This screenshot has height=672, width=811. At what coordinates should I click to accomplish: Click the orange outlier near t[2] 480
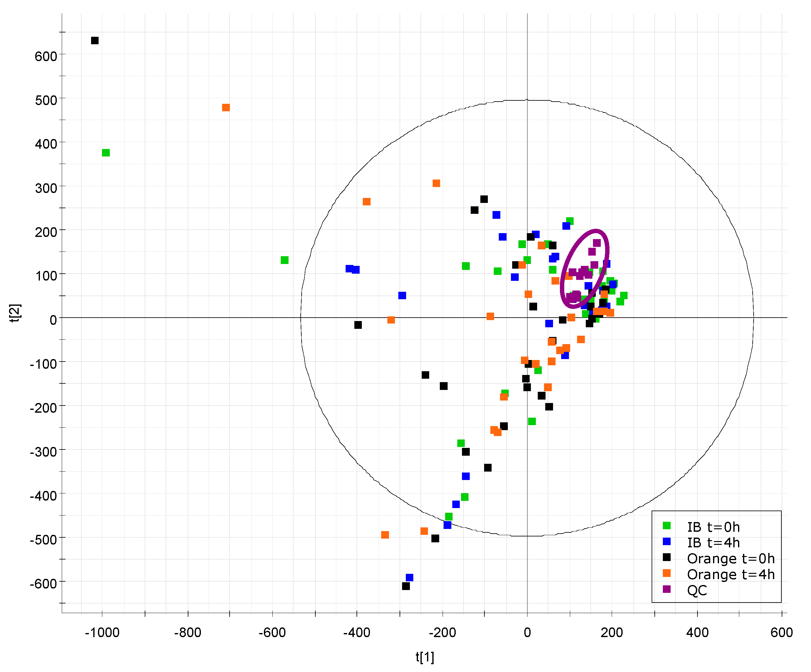[x=226, y=107]
